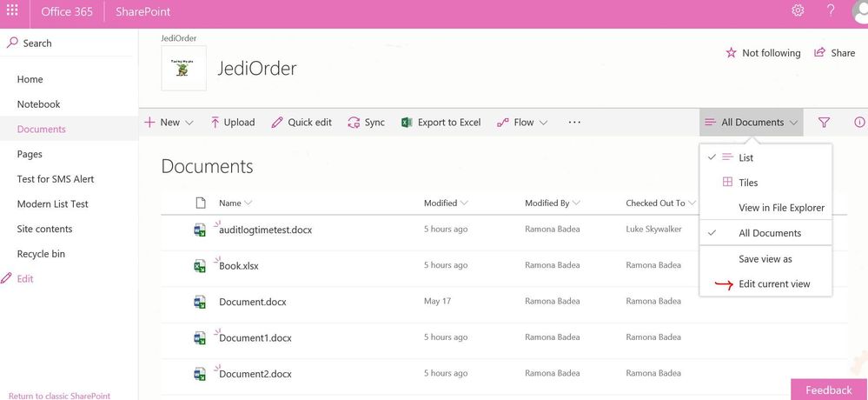
Task: Click the Sync icon
Action: [354, 123]
